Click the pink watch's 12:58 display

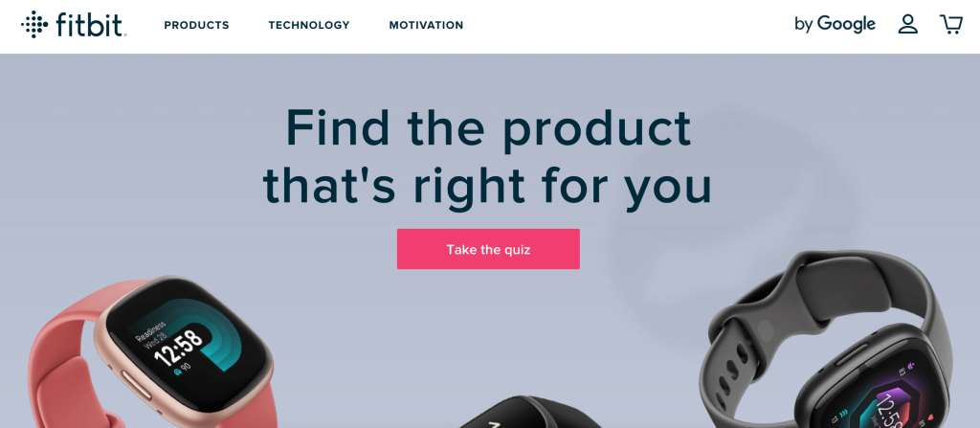179,346
